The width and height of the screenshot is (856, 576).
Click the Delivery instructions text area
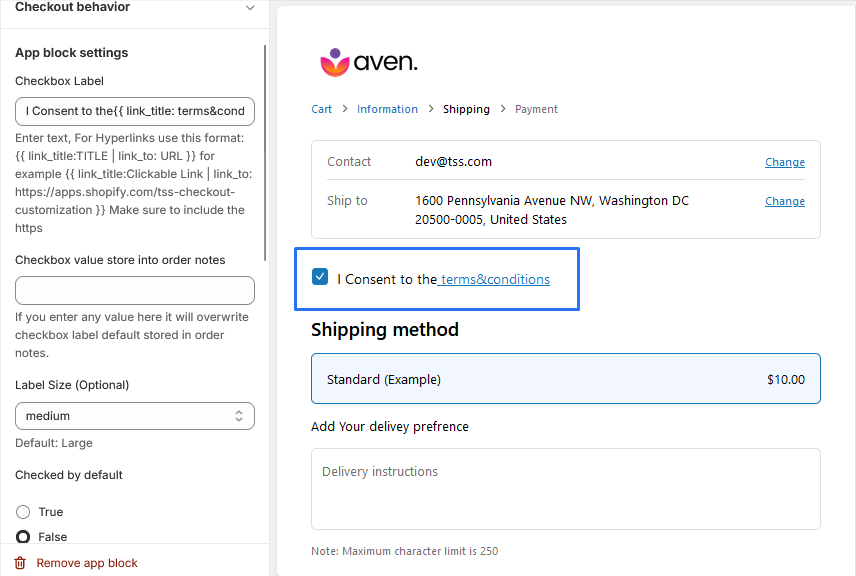(x=565, y=488)
